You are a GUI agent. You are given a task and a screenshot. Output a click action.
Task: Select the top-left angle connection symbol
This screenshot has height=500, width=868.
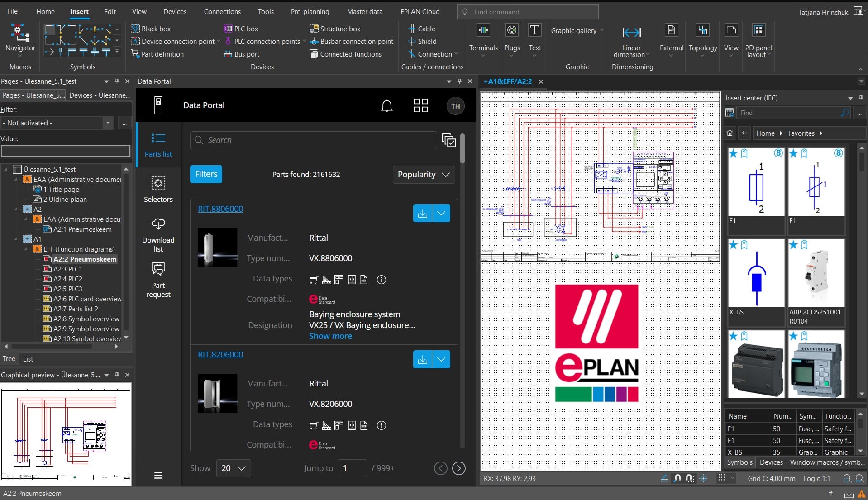[50, 30]
